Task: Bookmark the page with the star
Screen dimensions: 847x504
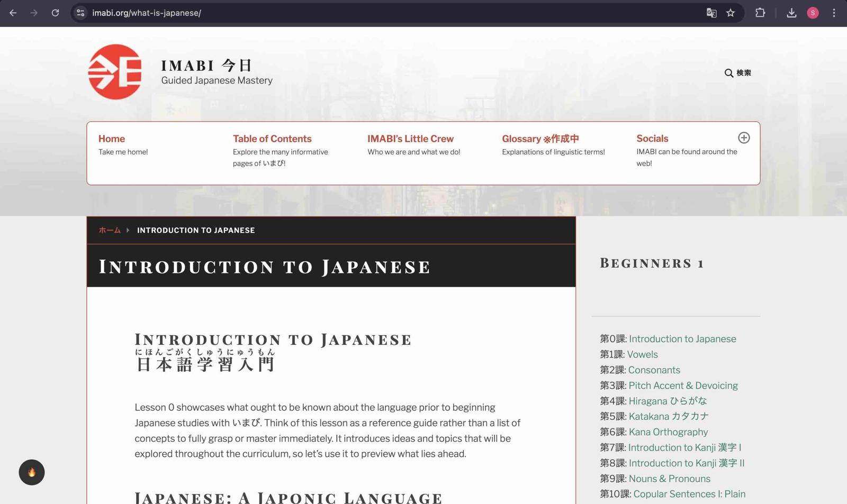Action: [731, 13]
